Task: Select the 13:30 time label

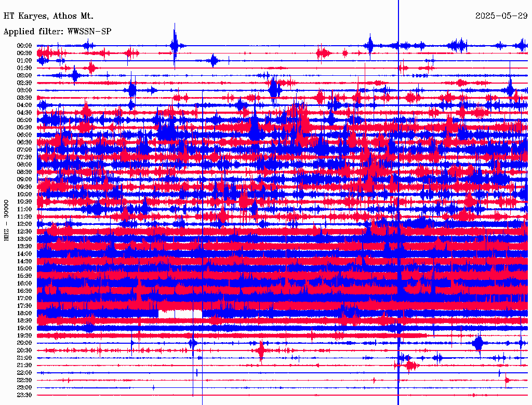Action: pos(24,247)
